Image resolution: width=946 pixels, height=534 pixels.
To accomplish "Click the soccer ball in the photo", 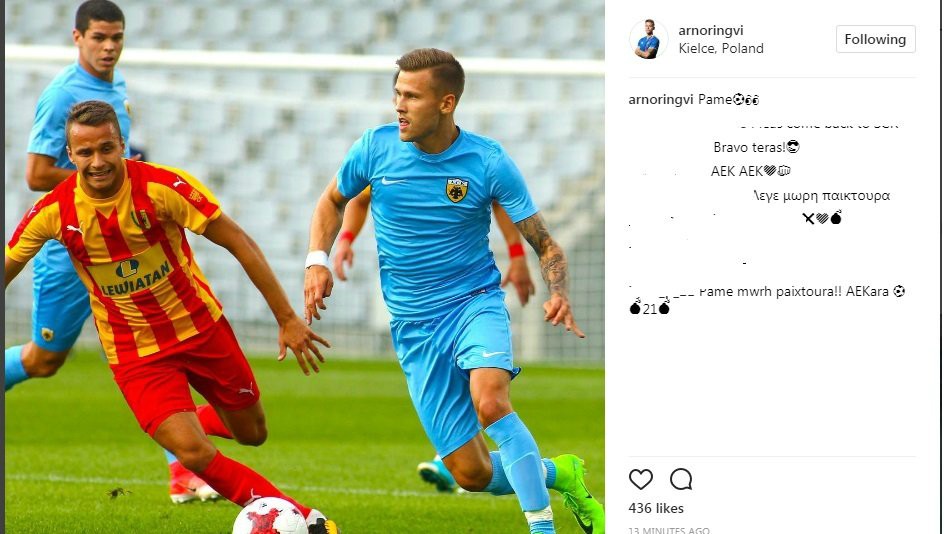I will (270, 517).
